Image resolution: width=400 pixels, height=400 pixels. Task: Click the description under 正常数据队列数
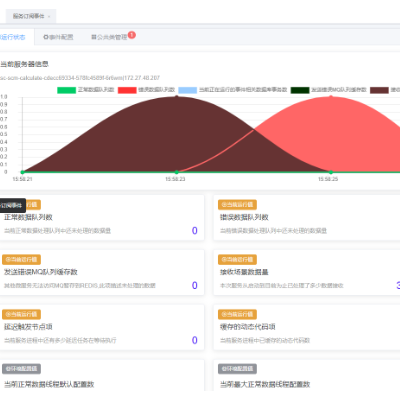(57, 231)
